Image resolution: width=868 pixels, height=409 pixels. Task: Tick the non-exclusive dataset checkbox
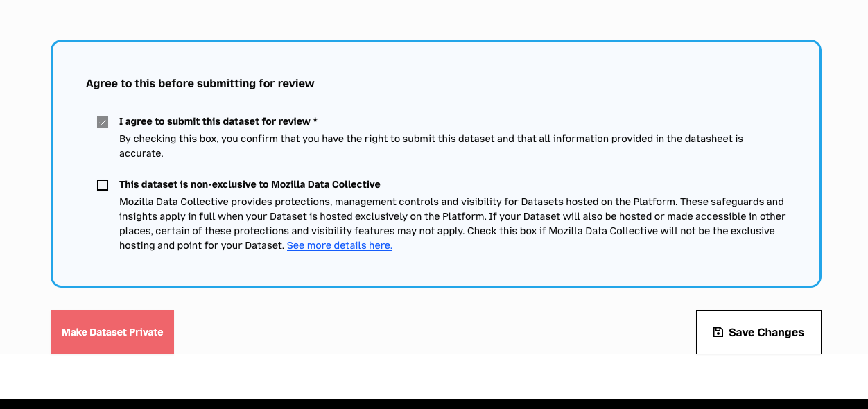(103, 185)
